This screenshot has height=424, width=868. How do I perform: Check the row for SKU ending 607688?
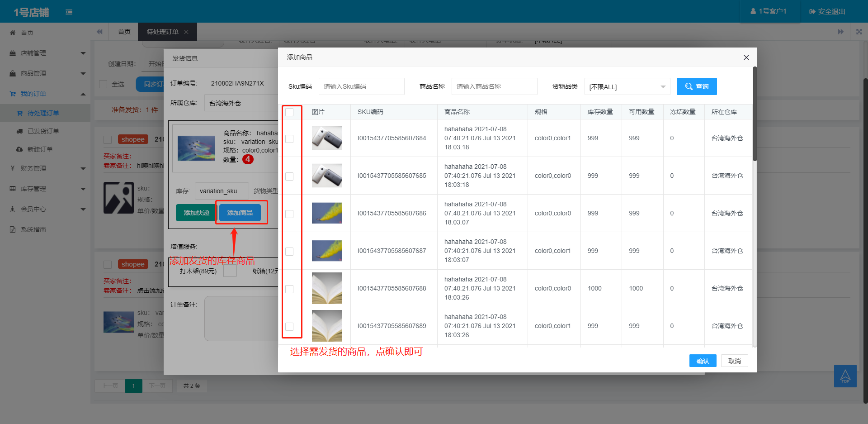click(x=289, y=289)
